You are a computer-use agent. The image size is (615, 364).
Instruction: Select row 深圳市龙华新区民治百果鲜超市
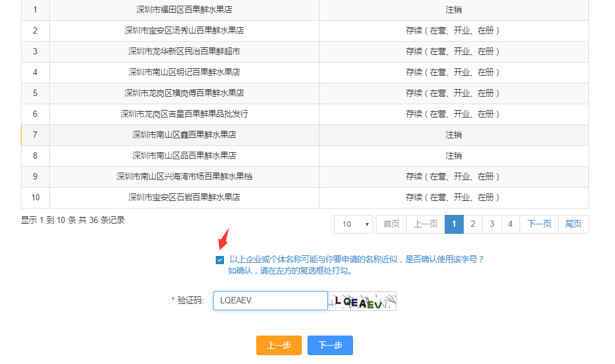[184, 52]
